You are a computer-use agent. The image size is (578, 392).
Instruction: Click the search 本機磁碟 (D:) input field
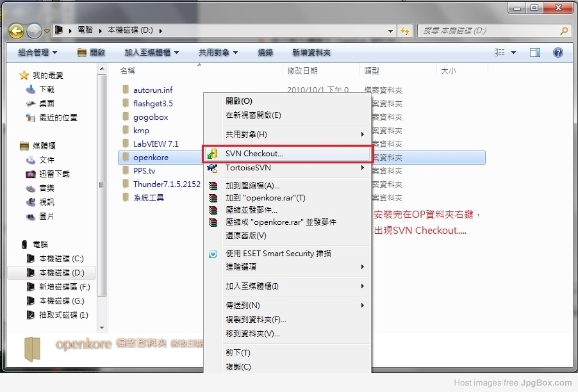pyautogui.click(x=488, y=30)
